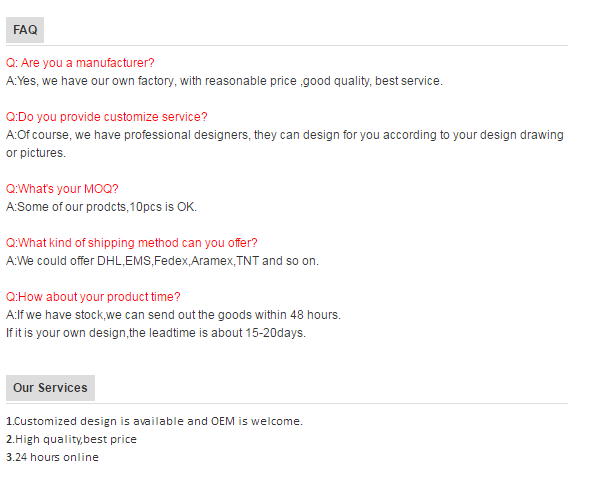The image size is (592, 489).
Task: Click the shipping method question
Action: click(x=131, y=243)
